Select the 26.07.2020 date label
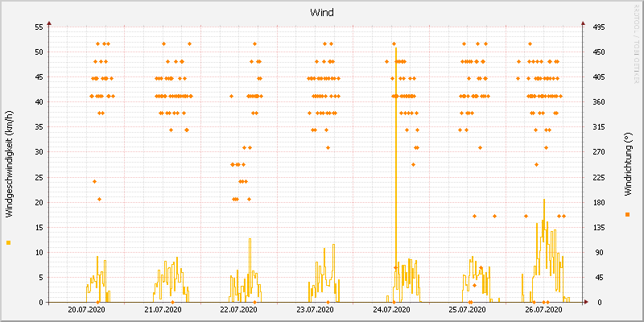644x322 pixels. 544,310
